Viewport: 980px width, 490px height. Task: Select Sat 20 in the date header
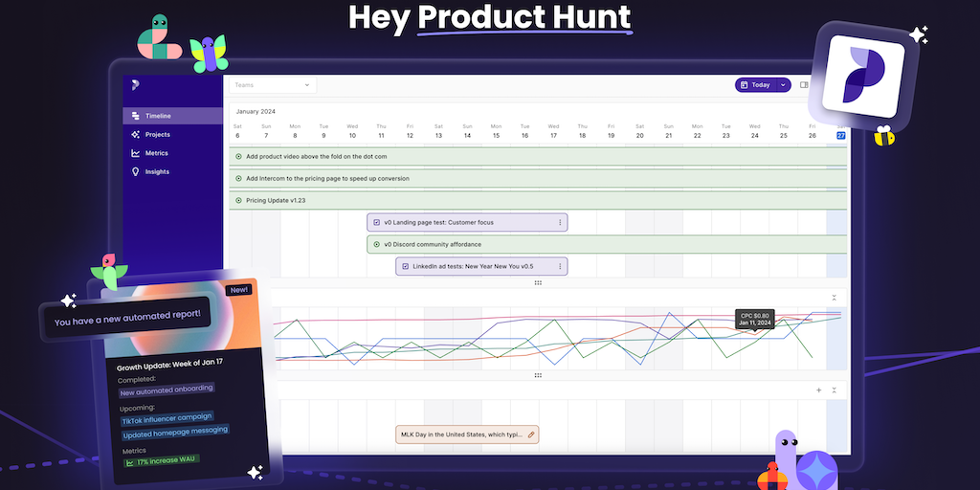(x=640, y=131)
